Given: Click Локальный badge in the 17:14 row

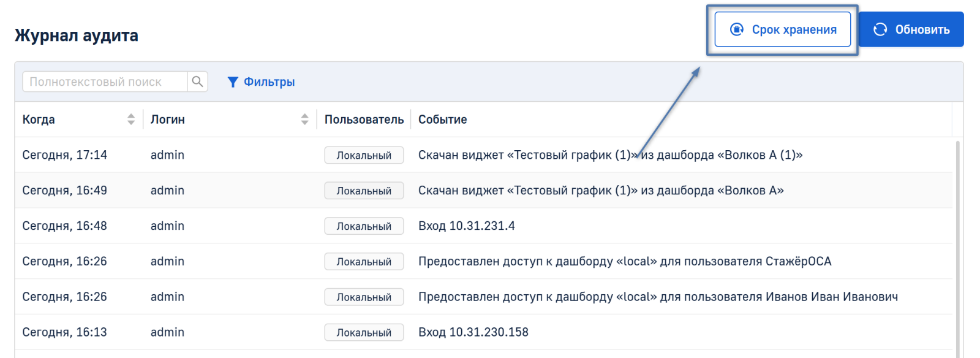Looking at the screenshot, I should [x=364, y=155].
